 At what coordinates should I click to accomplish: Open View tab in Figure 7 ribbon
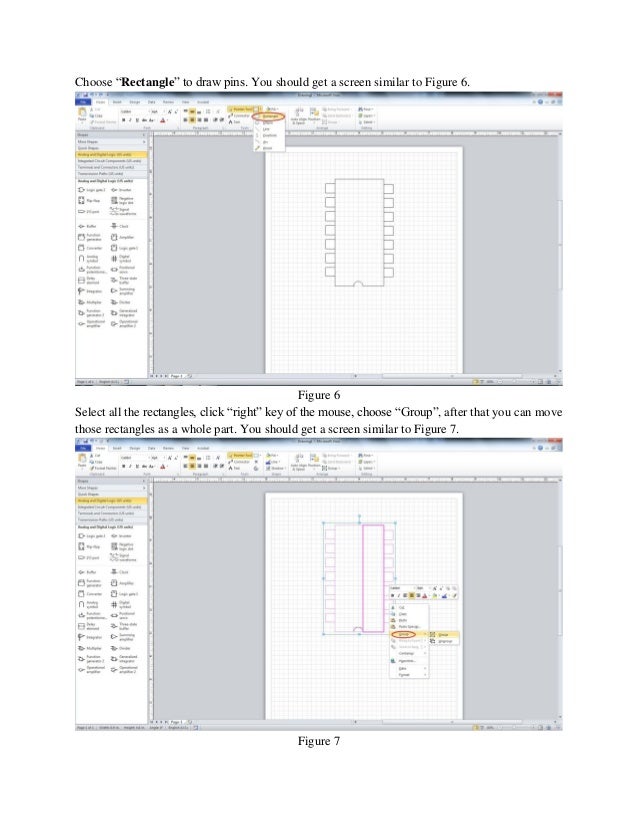click(x=185, y=448)
